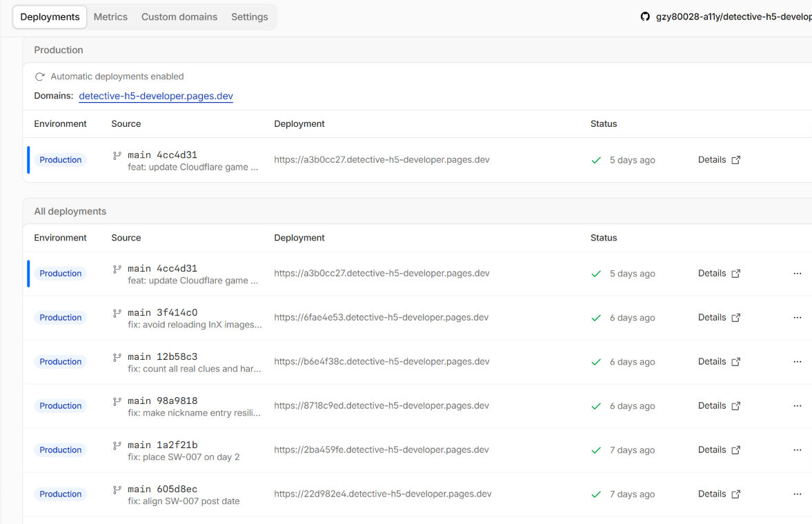
Task: Open more options menu for b6e4f38c deployment
Action: [797, 361]
